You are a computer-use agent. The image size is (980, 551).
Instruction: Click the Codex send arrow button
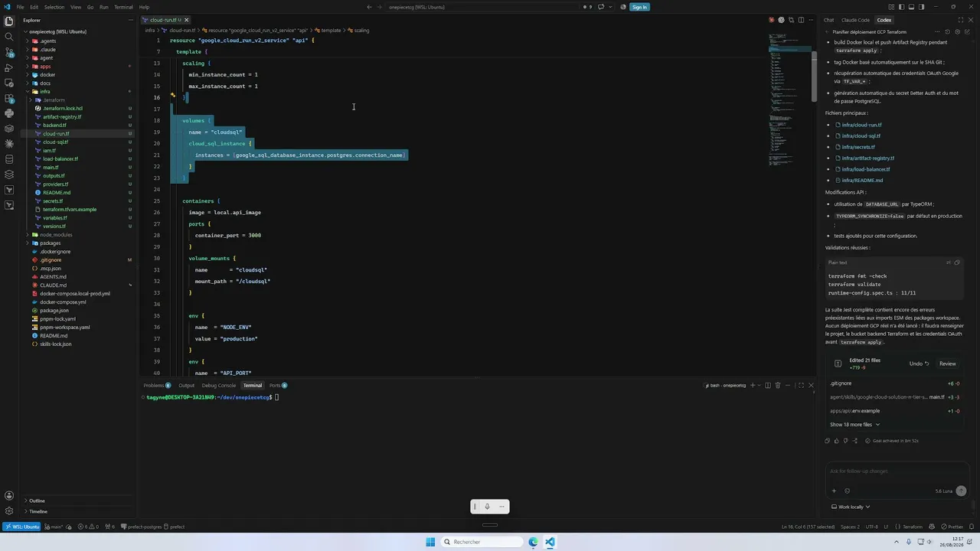tap(961, 491)
